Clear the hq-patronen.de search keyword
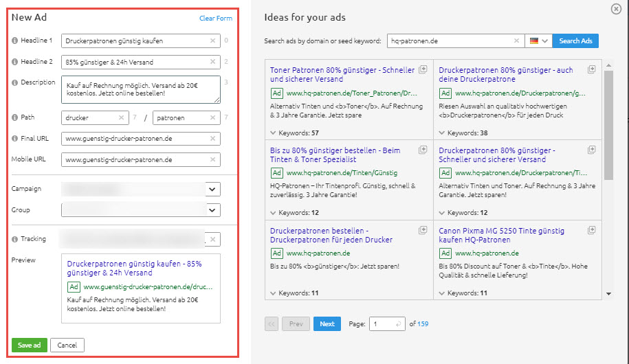Viewport: 629px width, 364px height. coord(517,41)
